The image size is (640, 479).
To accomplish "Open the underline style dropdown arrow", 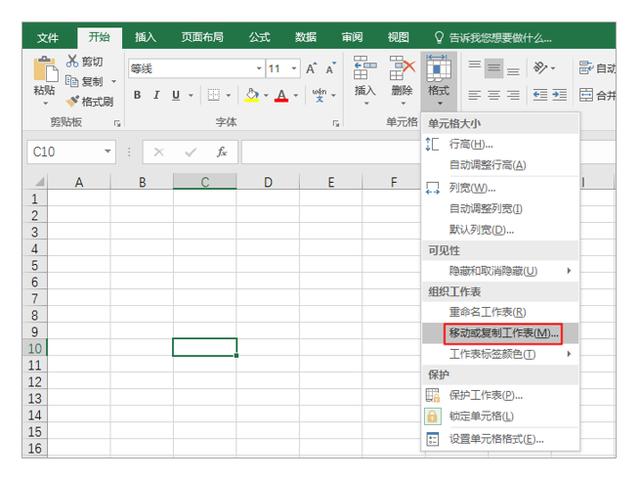I will (x=191, y=95).
